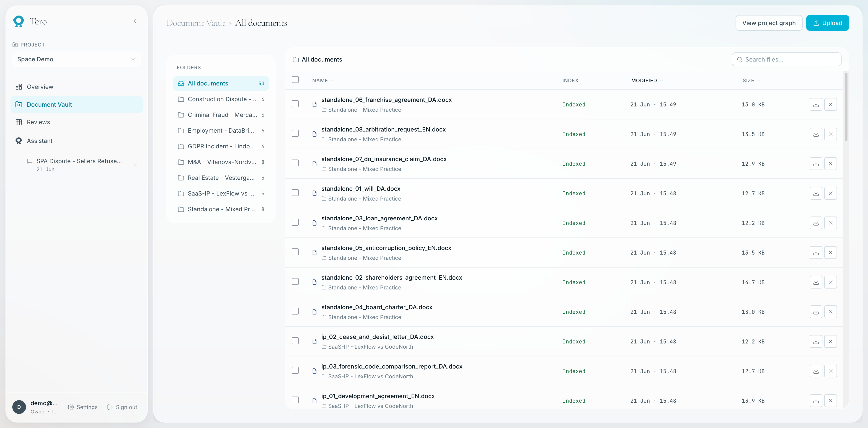
Task: Delete standalone_01_will_DA.docx file
Action: click(x=830, y=193)
